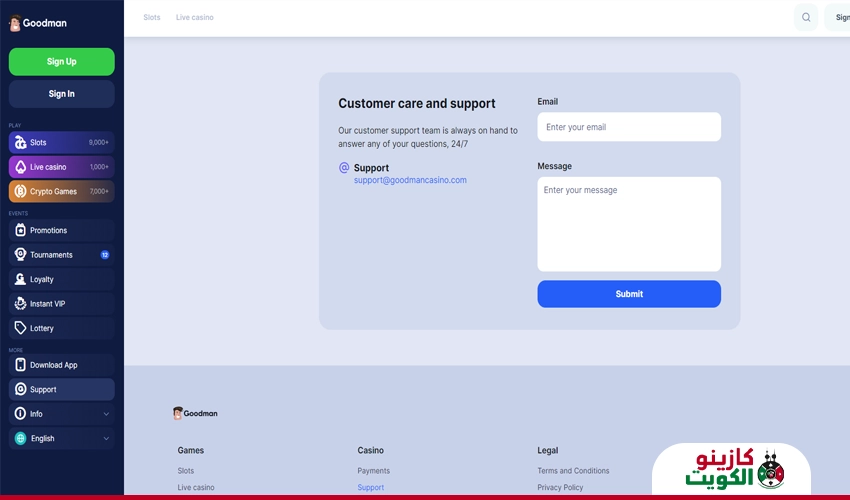The width and height of the screenshot is (850, 500).
Task: Click the Live casino spade icon
Action: 20,167
